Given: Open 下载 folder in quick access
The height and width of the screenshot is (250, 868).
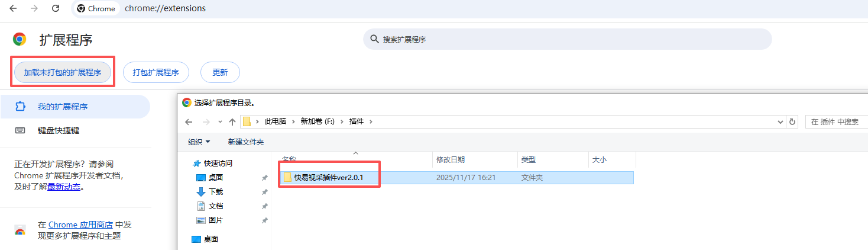Looking at the screenshot, I should [216, 192].
